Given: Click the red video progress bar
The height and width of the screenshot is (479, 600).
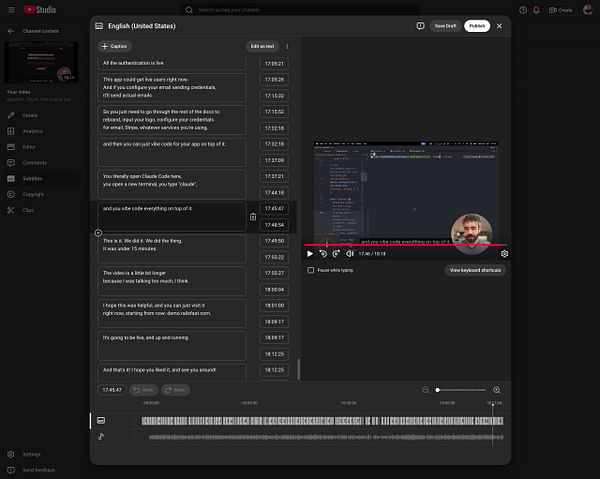Looking at the screenshot, I should (x=406, y=245).
